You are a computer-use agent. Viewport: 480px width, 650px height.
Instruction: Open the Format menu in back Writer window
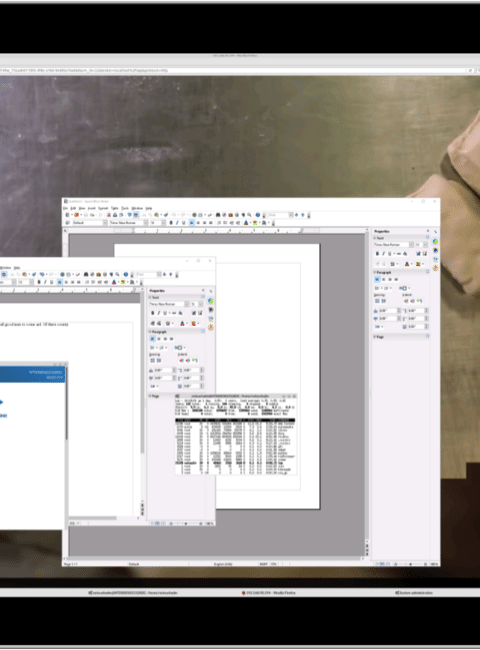pyautogui.click(x=103, y=208)
